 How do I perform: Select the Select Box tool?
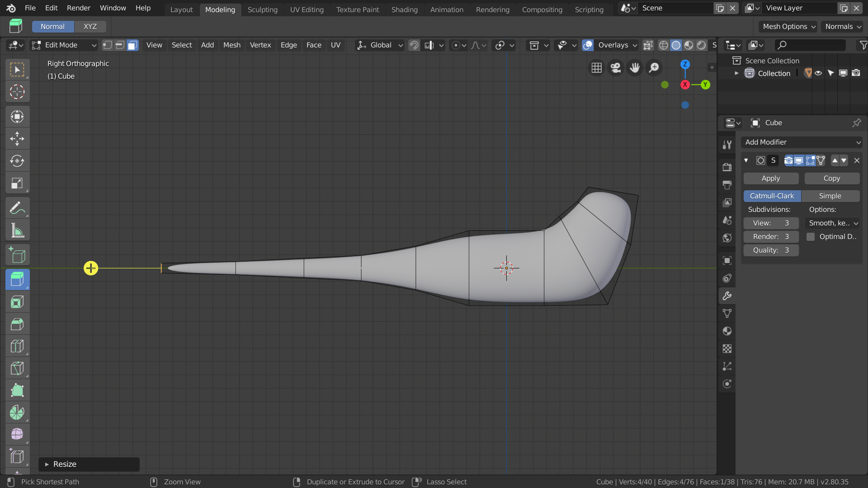click(x=17, y=70)
